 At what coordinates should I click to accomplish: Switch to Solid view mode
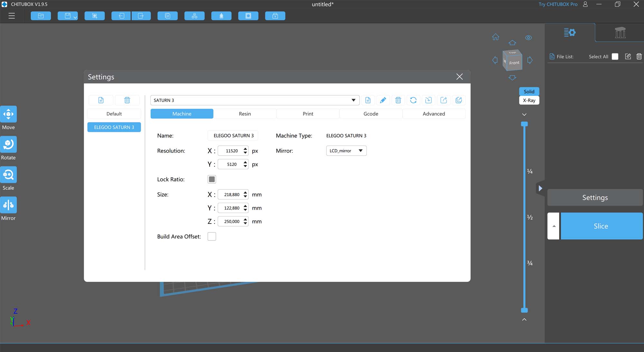pos(529,91)
